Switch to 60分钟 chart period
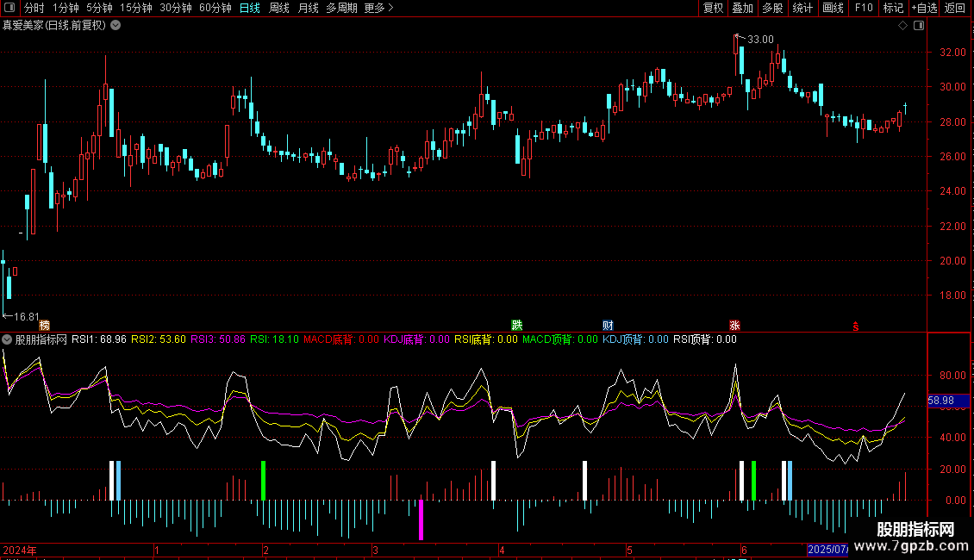 pos(215,8)
